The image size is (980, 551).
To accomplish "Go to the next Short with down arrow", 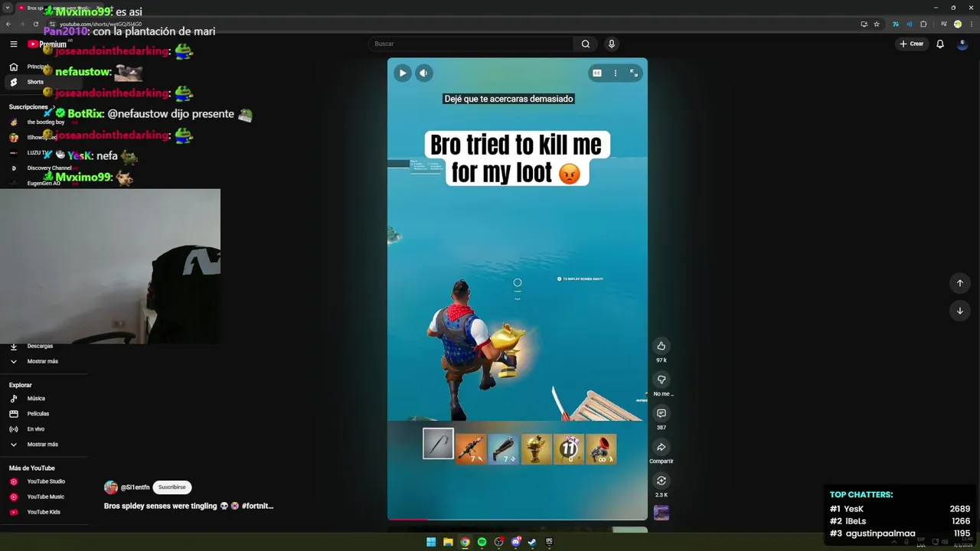I will pyautogui.click(x=960, y=311).
